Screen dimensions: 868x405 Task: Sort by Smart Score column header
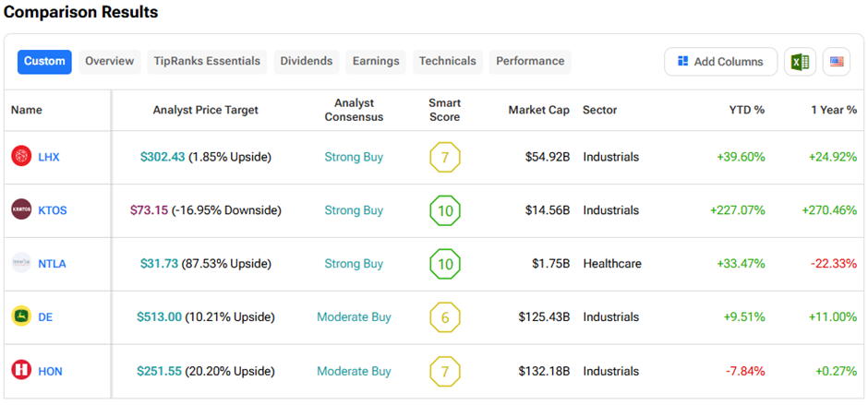tap(445, 110)
